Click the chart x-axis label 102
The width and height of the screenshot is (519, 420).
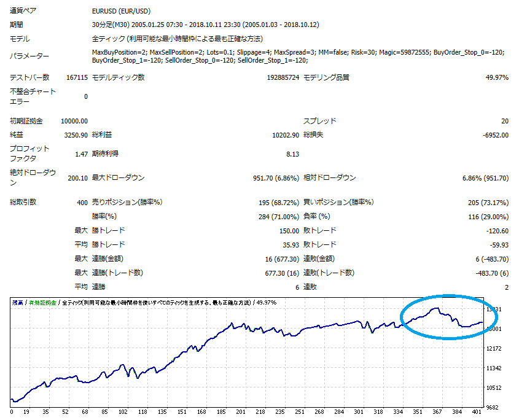tap(123, 412)
